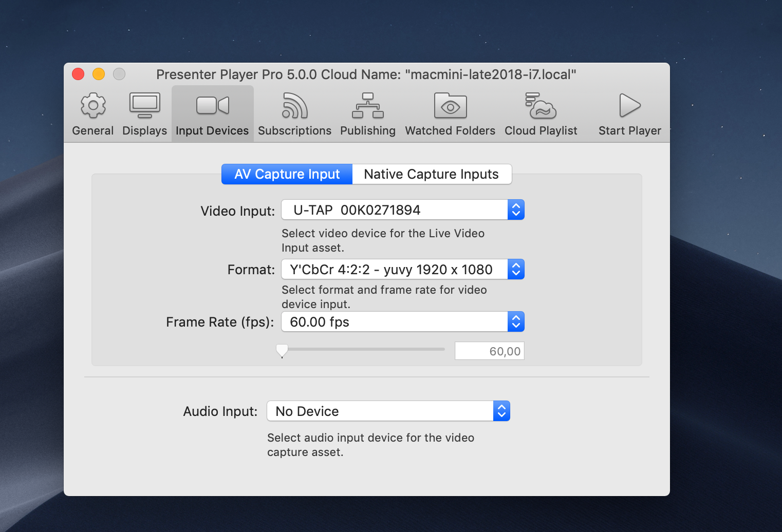782x532 pixels.
Task: Open the Video Input U-TAP dropdown
Action: tap(403, 210)
